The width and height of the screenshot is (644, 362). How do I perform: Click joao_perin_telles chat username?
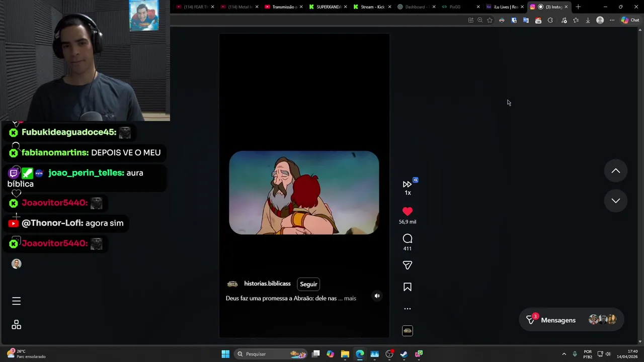pos(86,173)
